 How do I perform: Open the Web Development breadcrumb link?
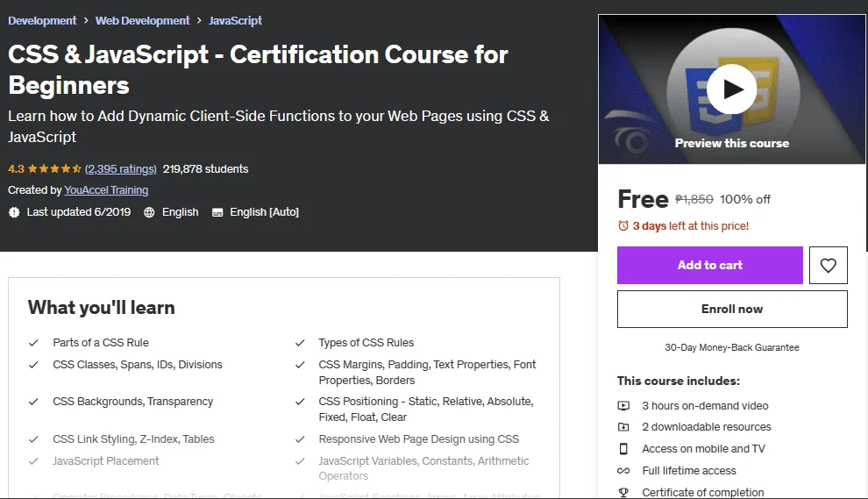pos(142,20)
